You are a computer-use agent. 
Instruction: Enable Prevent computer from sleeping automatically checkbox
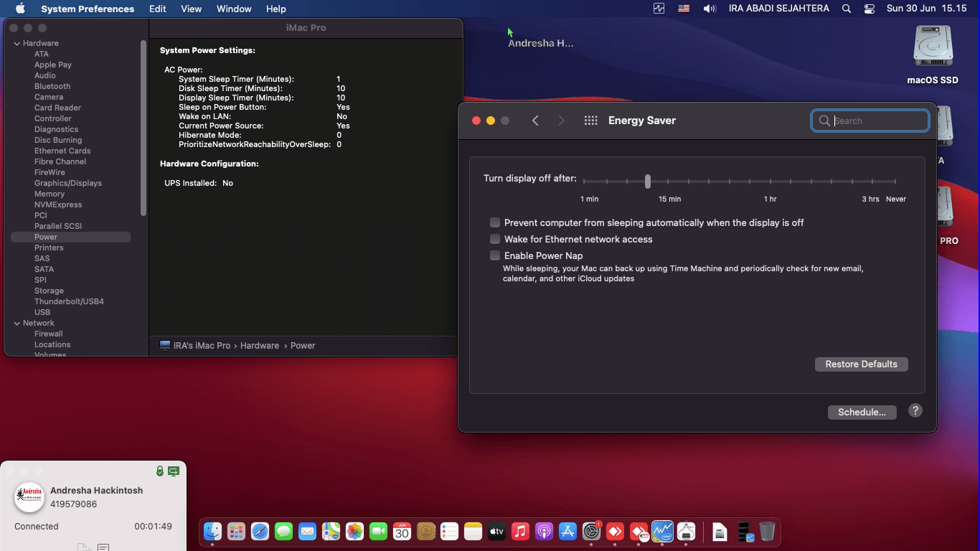point(495,222)
